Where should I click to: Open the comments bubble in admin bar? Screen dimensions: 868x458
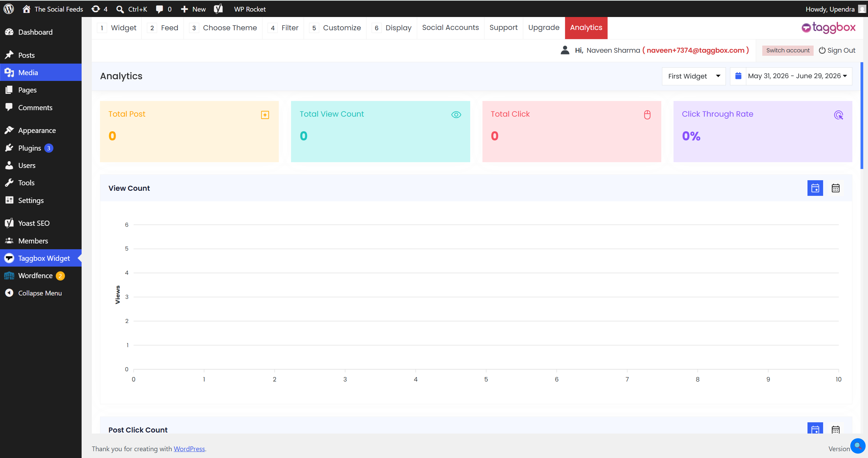[x=164, y=9]
